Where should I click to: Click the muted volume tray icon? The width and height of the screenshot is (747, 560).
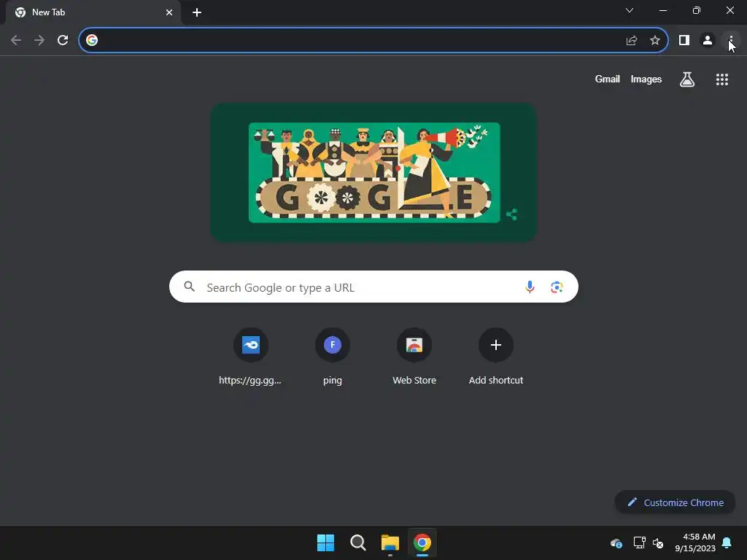tap(658, 542)
